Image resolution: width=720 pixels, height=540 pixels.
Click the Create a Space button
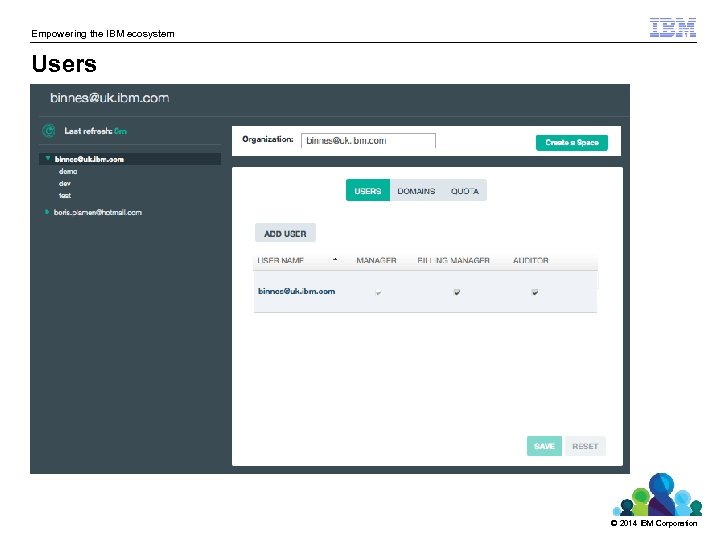tap(572, 142)
